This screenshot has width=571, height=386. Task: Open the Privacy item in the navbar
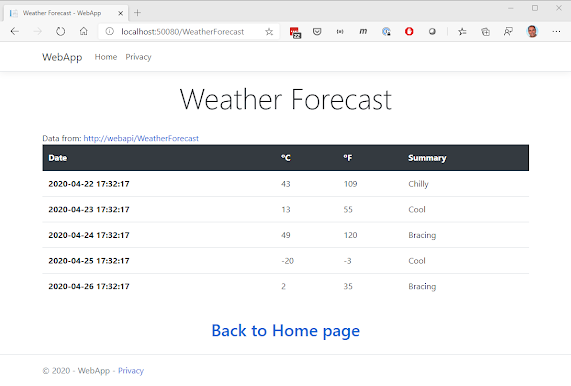(x=138, y=57)
